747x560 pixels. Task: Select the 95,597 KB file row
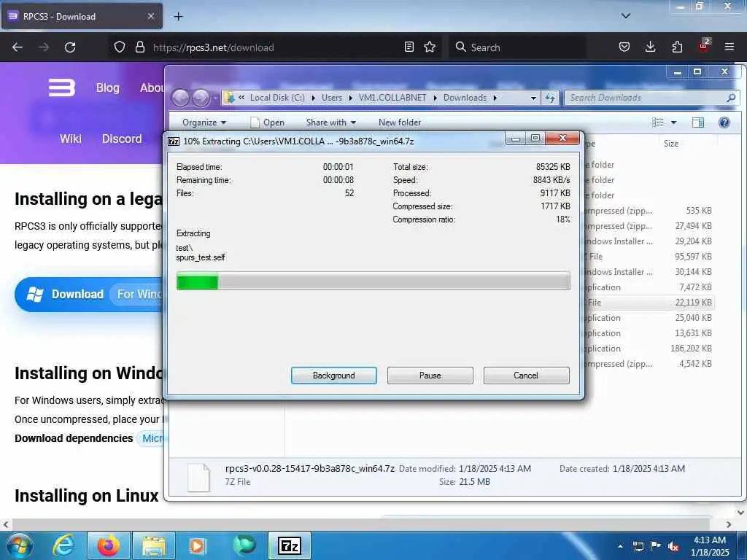click(x=650, y=256)
